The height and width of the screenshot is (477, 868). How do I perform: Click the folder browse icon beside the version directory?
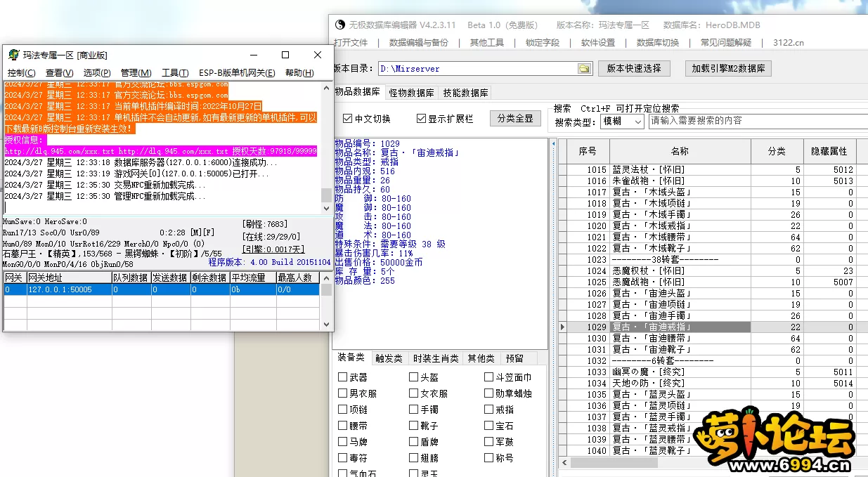tap(584, 69)
